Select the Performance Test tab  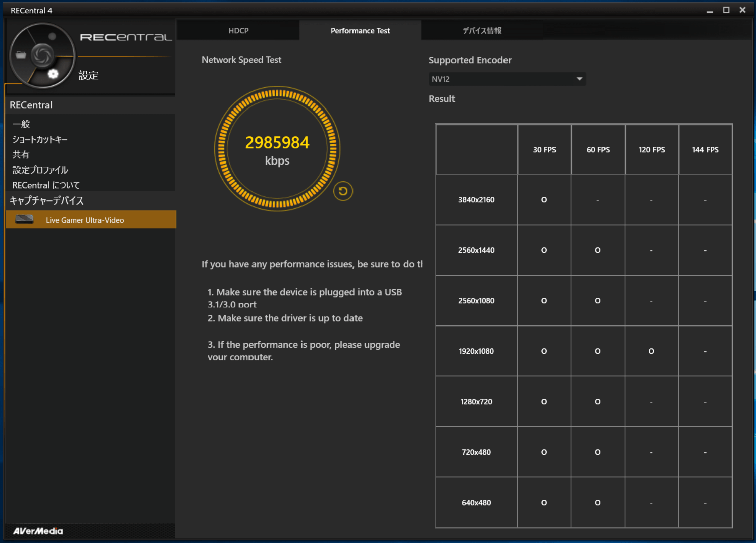pyautogui.click(x=360, y=30)
